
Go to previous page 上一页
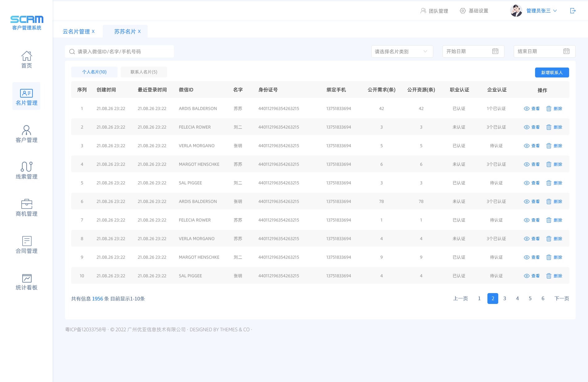coord(460,298)
